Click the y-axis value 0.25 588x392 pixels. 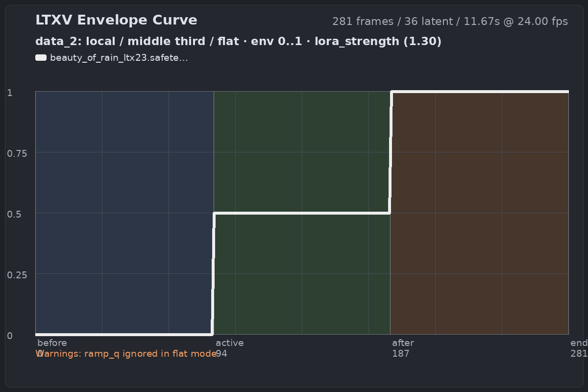click(17, 275)
